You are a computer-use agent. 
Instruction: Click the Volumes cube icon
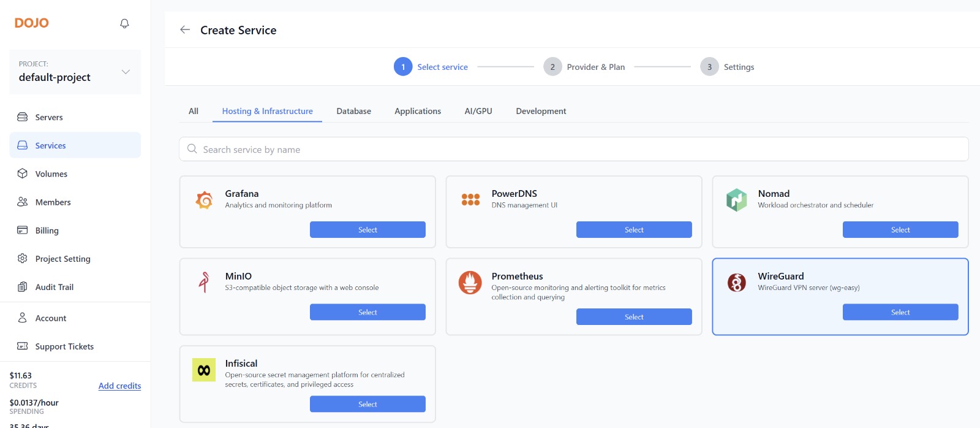(x=23, y=174)
